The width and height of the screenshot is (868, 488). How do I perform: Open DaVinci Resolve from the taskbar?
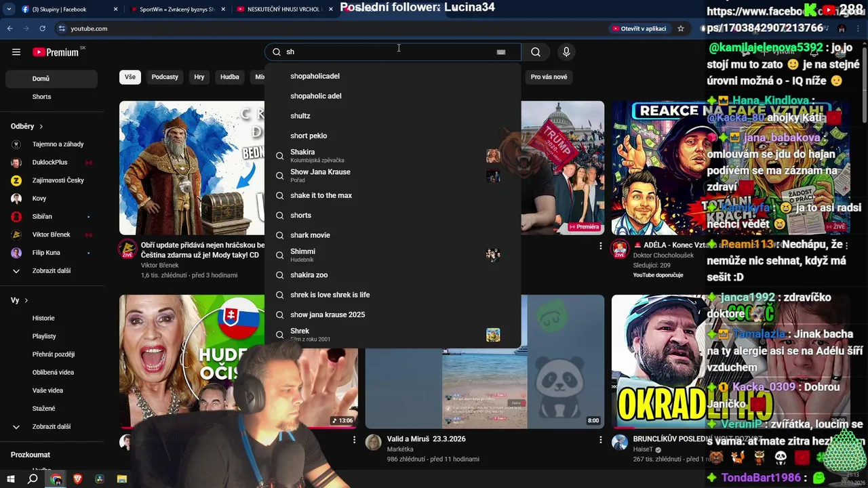[x=100, y=479]
